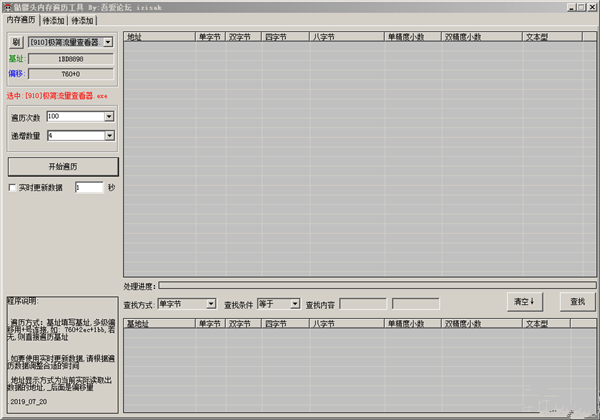Click the 双字节 column header in upper table
This screenshot has width=600, height=420.
click(x=243, y=37)
